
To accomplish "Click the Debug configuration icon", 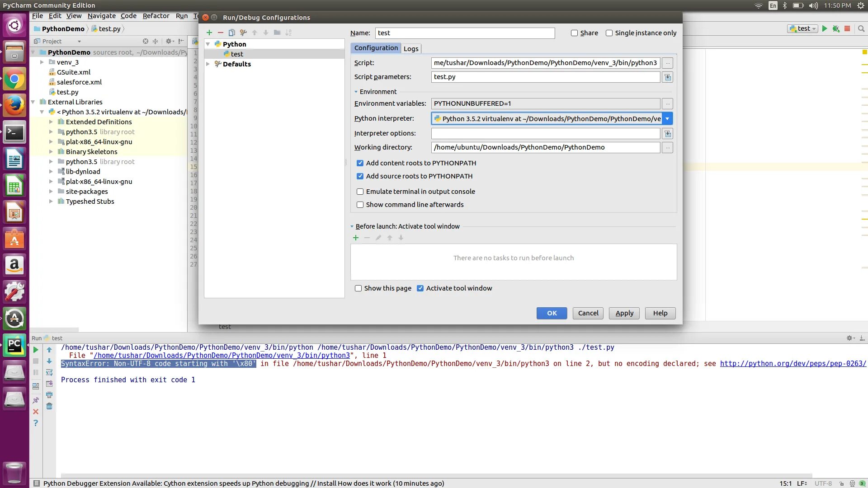I will (x=836, y=28).
